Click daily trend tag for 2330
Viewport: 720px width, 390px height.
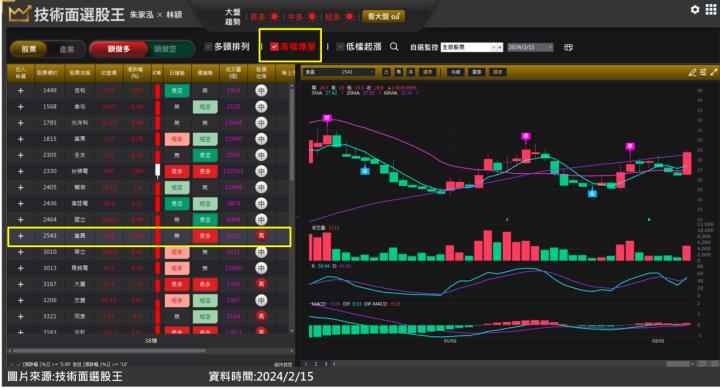[x=177, y=171]
